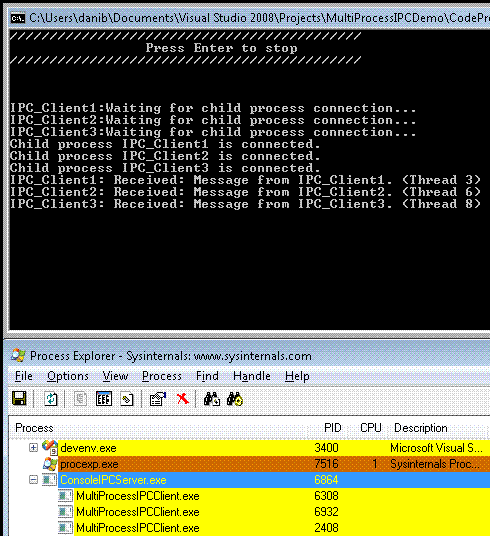Select the procexp.exe process row
This screenshot has height=538, width=490.
click(274, 464)
